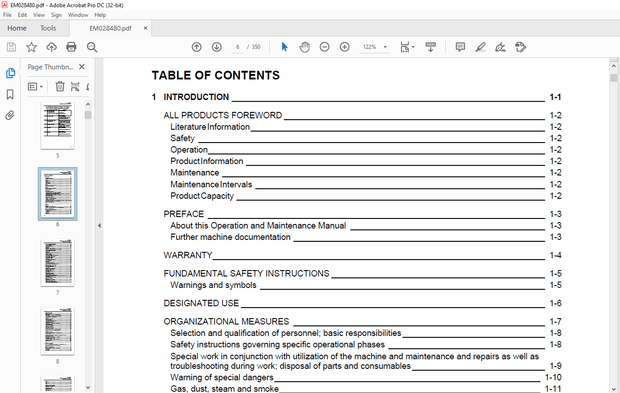This screenshot has width=620, height=393.
Task: Click the Warning of special dangers entry
Action: tap(221, 377)
